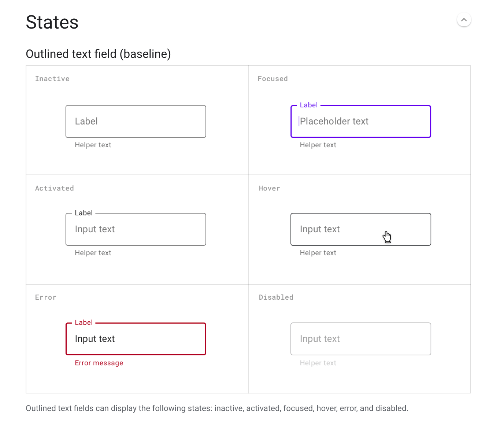Screen dimensions: 504x444
Task: Click the Focused state caption
Action: [x=273, y=79]
